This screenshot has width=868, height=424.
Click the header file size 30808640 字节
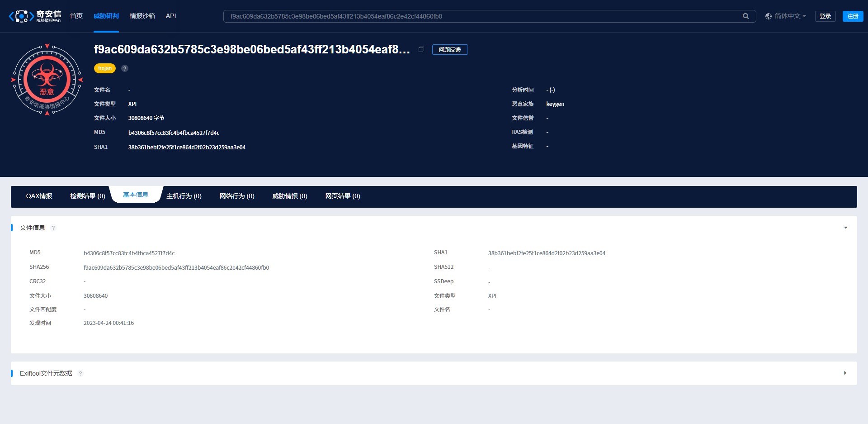(146, 118)
